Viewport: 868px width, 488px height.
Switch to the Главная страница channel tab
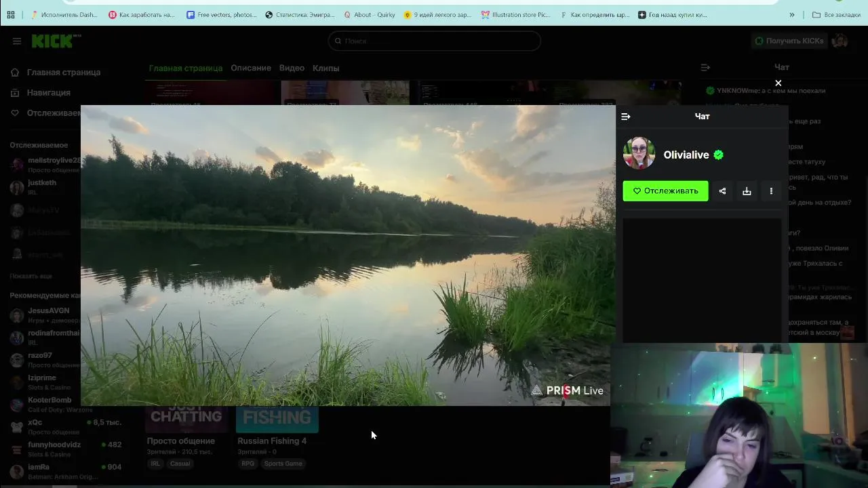[x=186, y=68]
